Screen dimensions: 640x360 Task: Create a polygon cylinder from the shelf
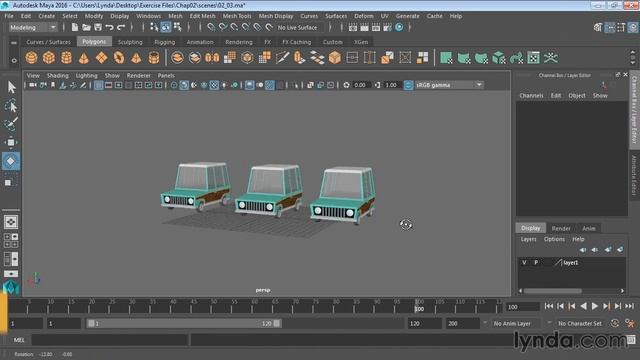[67, 58]
